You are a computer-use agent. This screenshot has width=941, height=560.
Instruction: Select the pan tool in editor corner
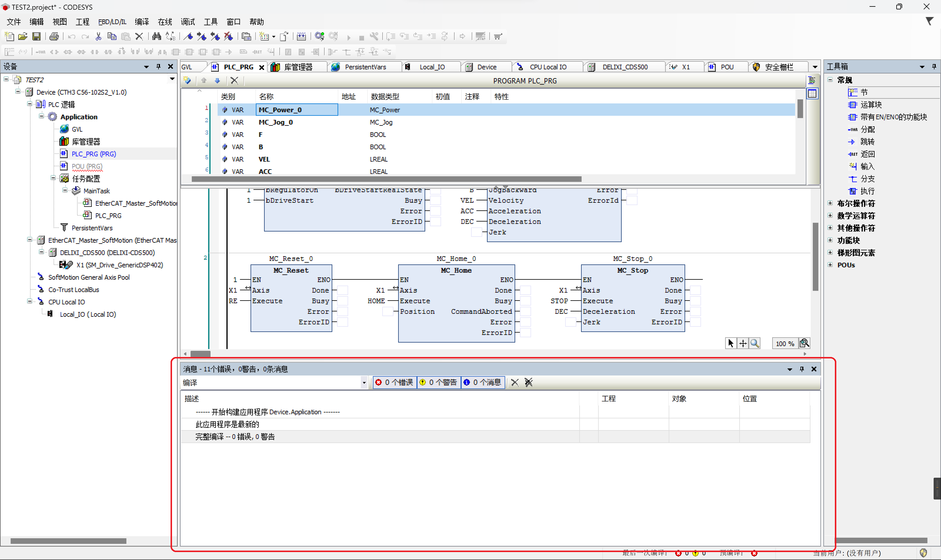(x=743, y=343)
